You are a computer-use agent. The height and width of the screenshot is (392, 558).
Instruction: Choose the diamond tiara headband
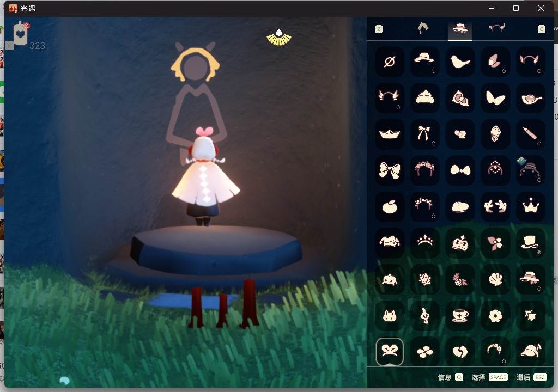495,170
